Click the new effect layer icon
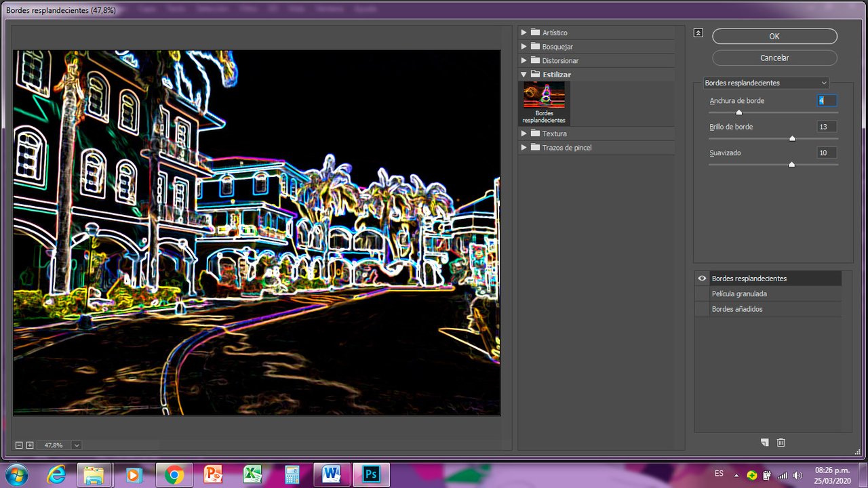Screen dimensions: 868x488 click(x=765, y=443)
